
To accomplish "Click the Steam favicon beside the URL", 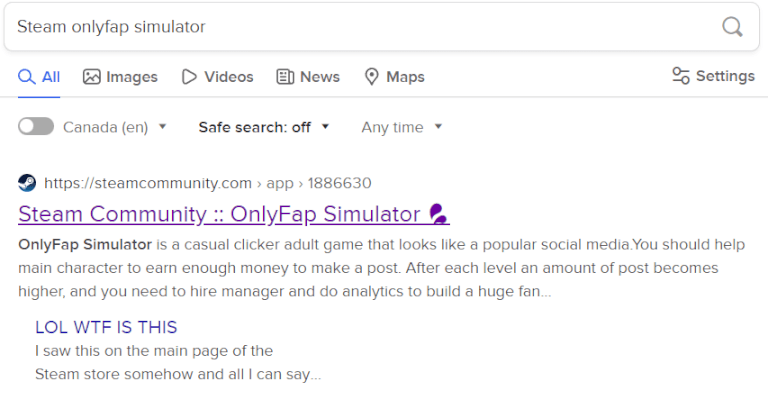I will click(27, 183).
